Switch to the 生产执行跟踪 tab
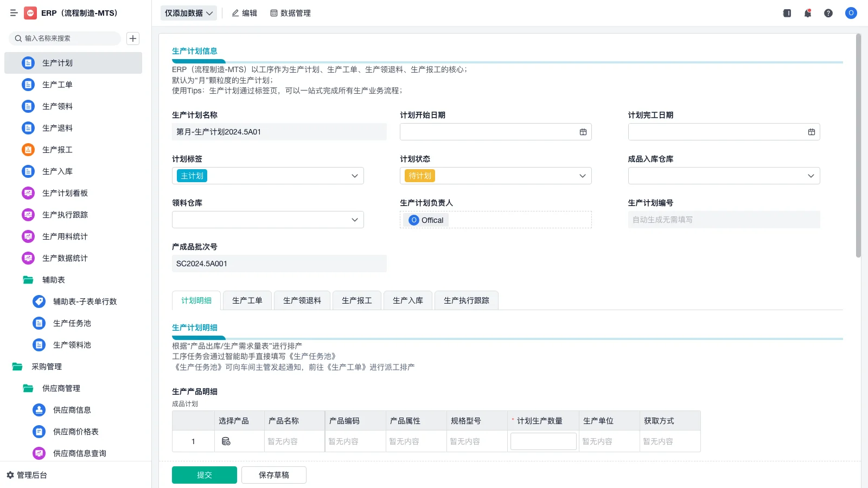 467,300
